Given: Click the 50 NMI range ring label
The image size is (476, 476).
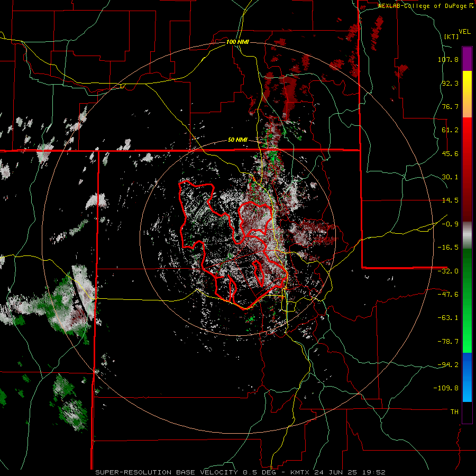Looking at the screenshot, I should tap(237, 140).
